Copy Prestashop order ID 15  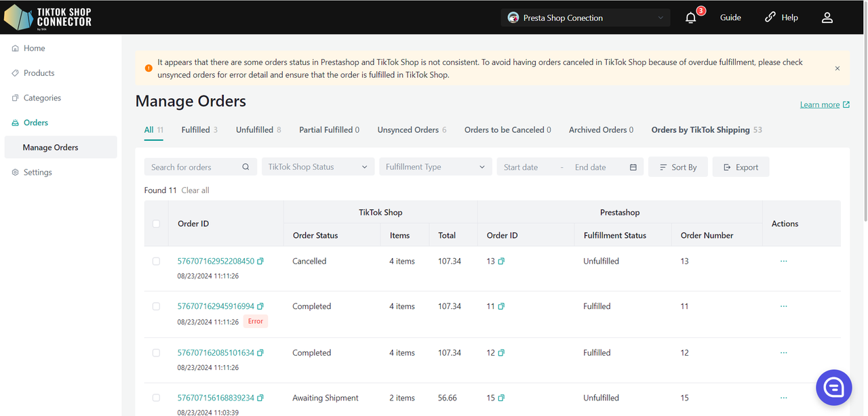click(501, 398)
